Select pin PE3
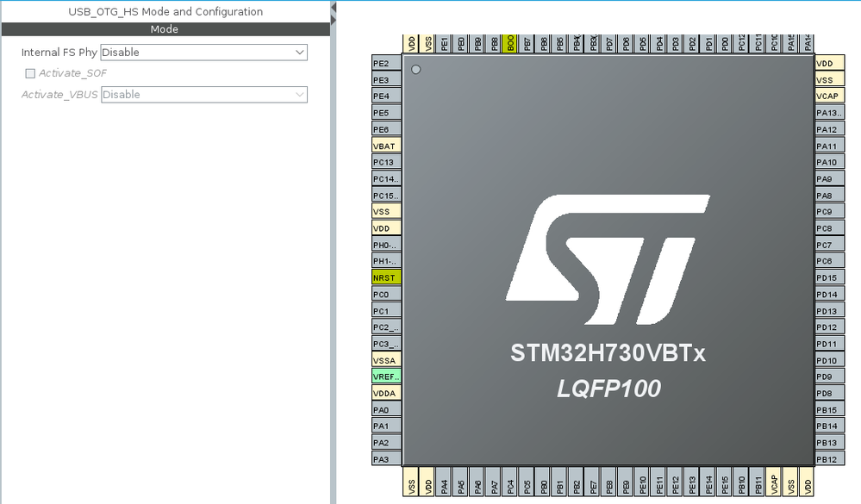The width and height of the screenshot is (861, 504). click(387, 79)
